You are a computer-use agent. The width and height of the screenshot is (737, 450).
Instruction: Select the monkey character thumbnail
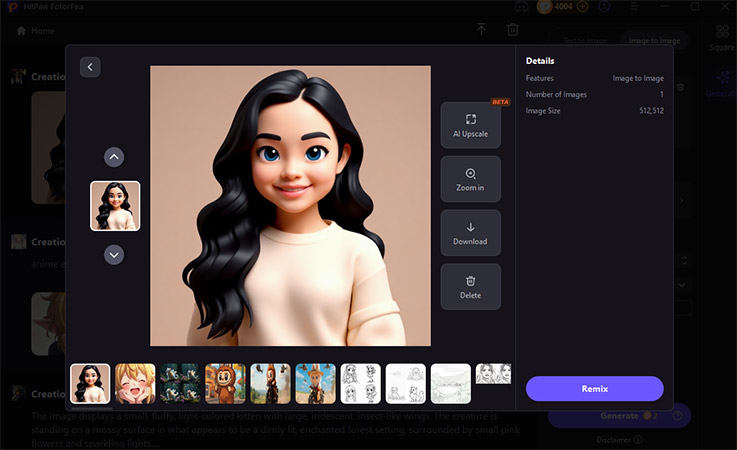coord(225,383)
